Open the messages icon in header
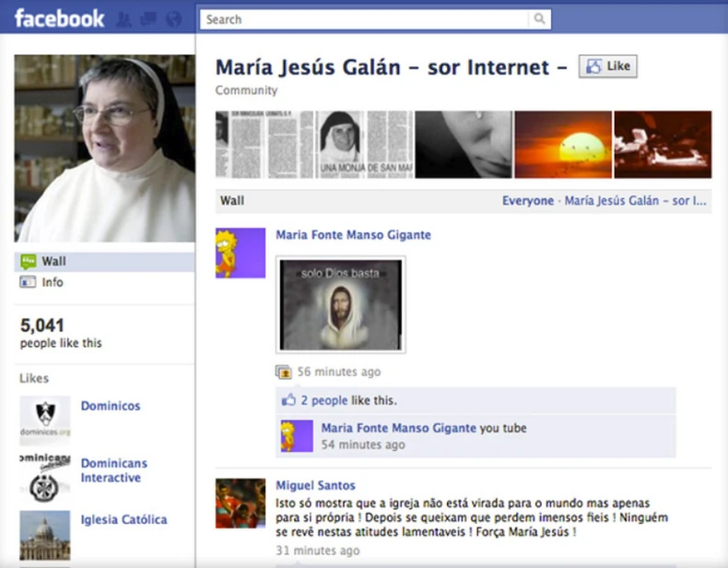728x568 pixels. [147, 18]
